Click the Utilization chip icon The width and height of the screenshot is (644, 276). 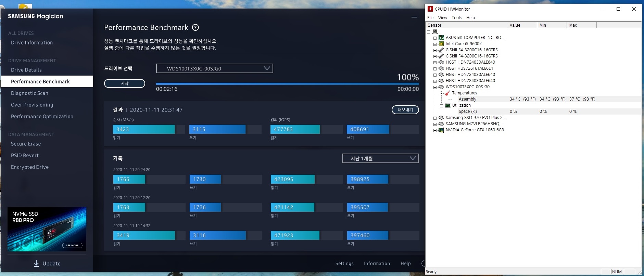point(447,105)
